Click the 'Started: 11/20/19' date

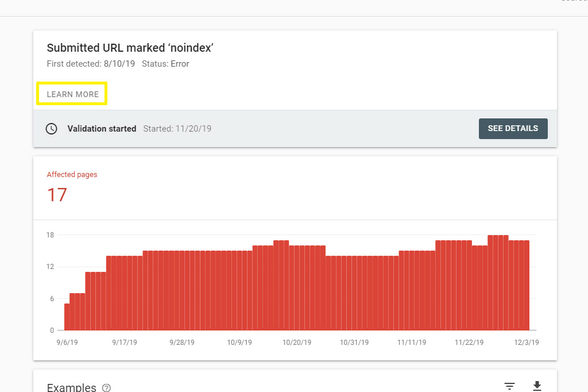pyautogui.click(x=177, y=129)
